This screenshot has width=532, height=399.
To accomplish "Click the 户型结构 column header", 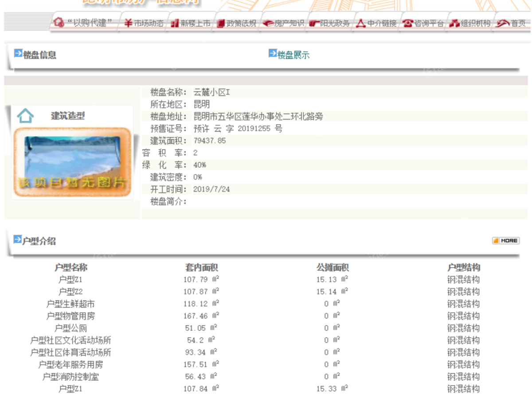I will (x=463, y=268).
